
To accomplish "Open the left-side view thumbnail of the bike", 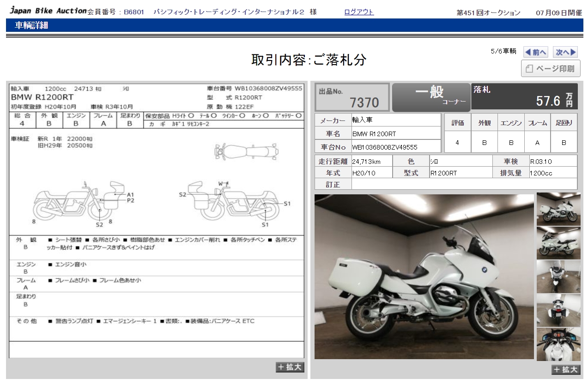I will (x=558, y=243).
